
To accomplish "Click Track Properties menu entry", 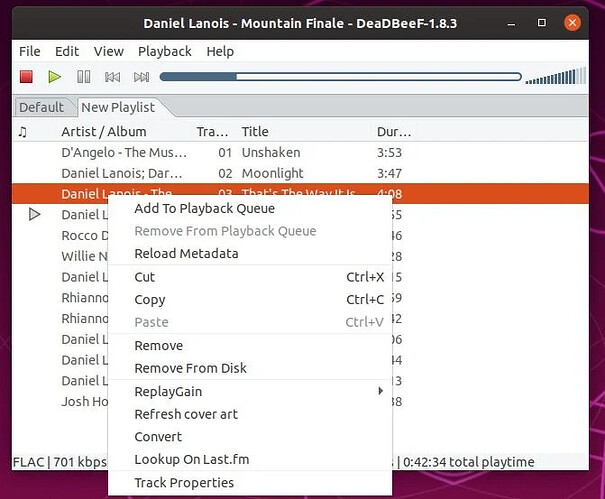I will tap(184, 483).
